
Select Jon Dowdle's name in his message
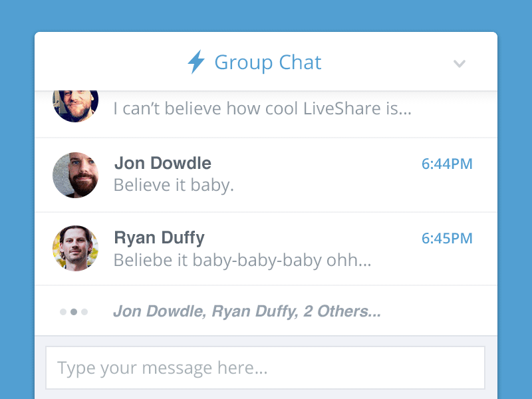coord(163,163)
